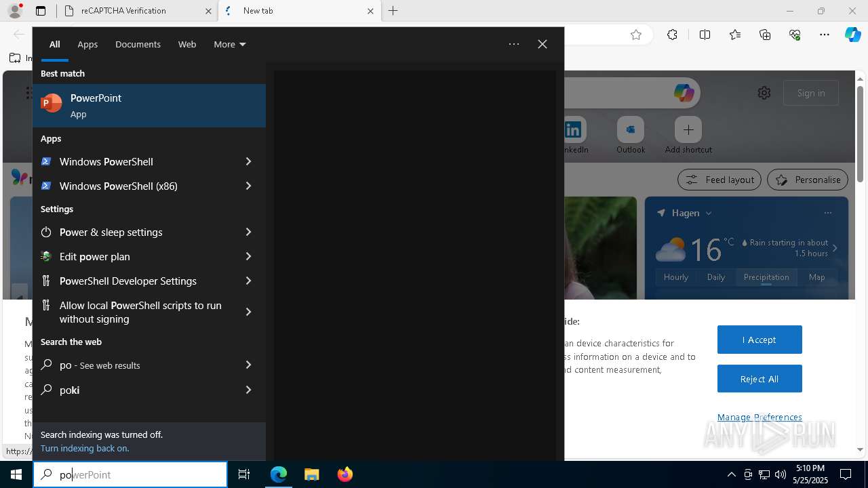Expand poki suggestion arrow
The width and height of the screenshot is (868, 488).
[x=248, y=390]
